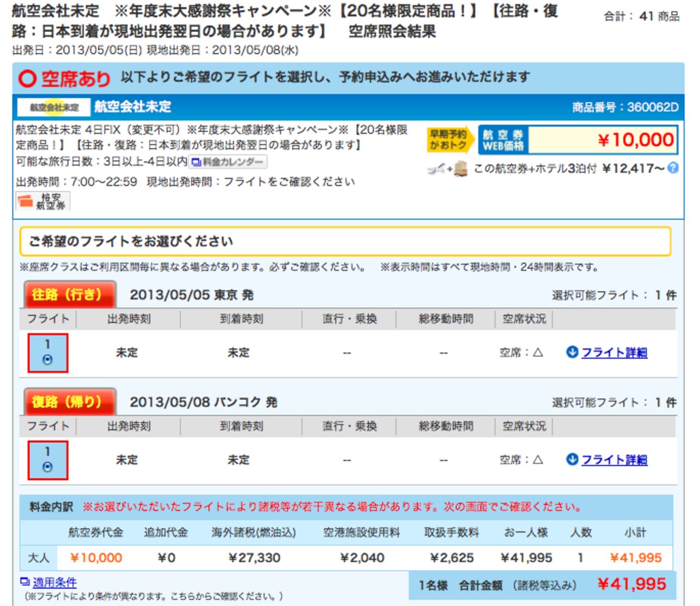The image size is (700, 606).
Task: Click the down-arrow icon beside outbound flight details
Action: [x=572, y=352]
